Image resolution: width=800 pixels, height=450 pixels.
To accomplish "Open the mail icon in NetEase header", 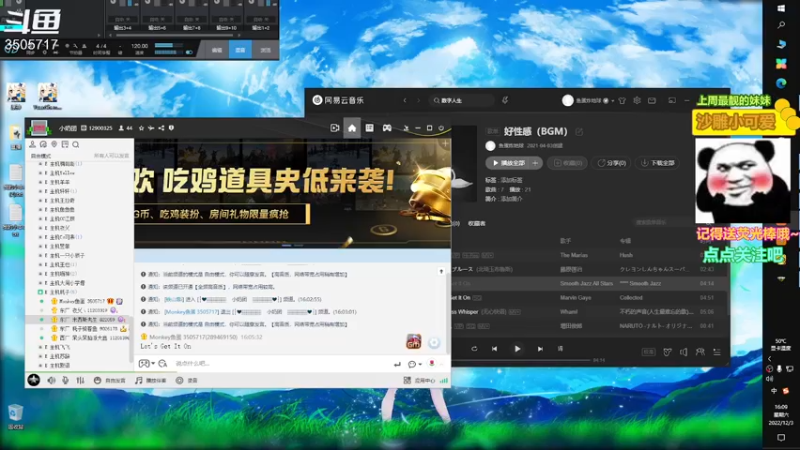I will pyautogui.click(x=652, y=101).
